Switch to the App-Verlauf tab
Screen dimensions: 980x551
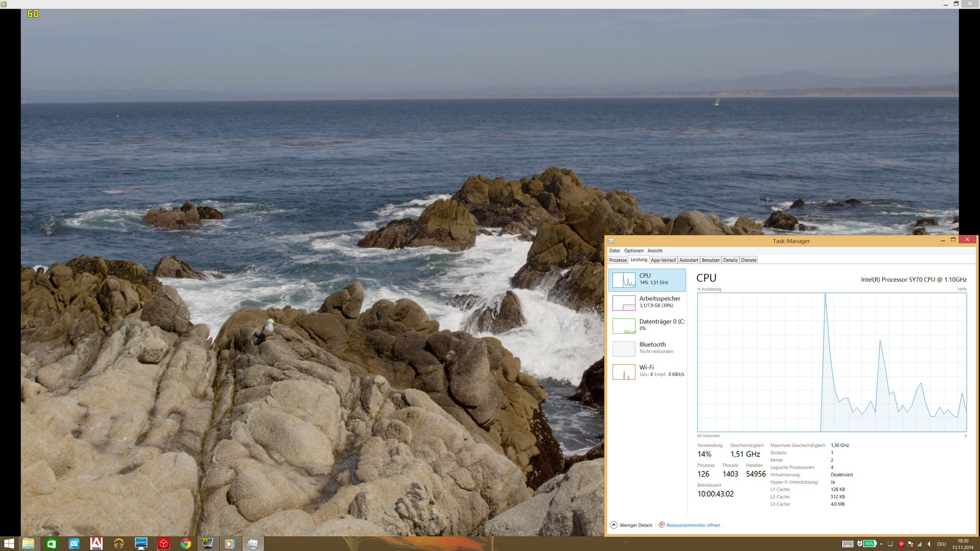click(663, 260)
